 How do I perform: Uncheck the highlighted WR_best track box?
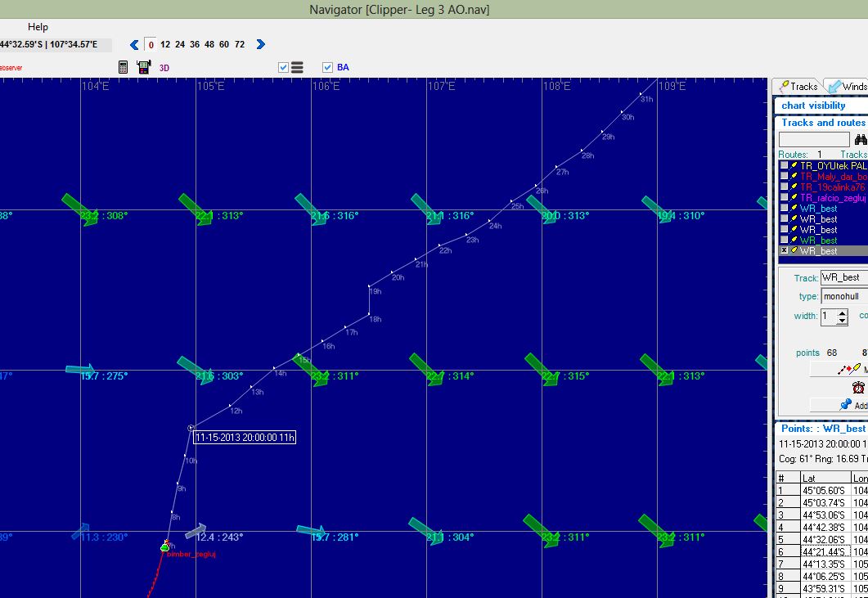784,250
